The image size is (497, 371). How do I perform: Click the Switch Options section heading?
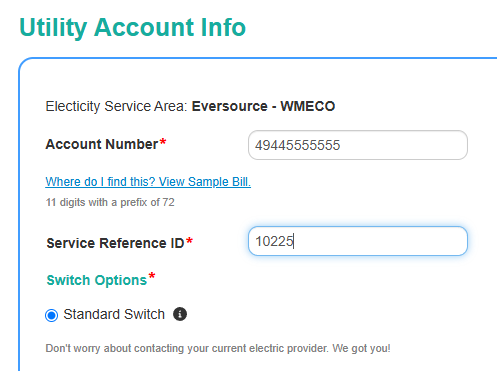[x=97, y=280]
